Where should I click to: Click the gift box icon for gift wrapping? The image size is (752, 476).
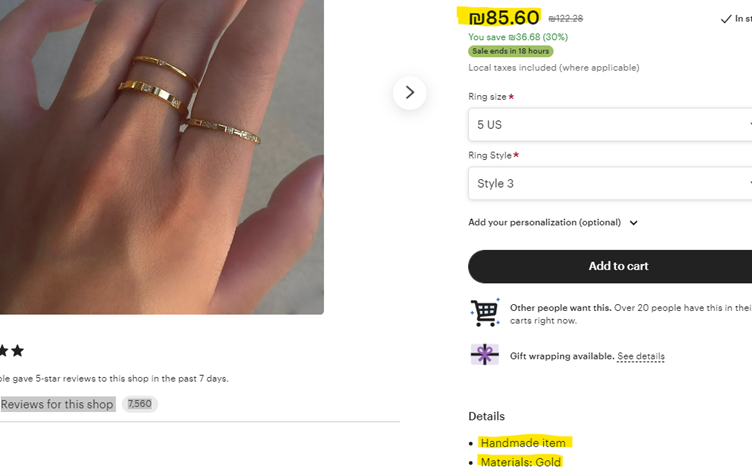484,355
